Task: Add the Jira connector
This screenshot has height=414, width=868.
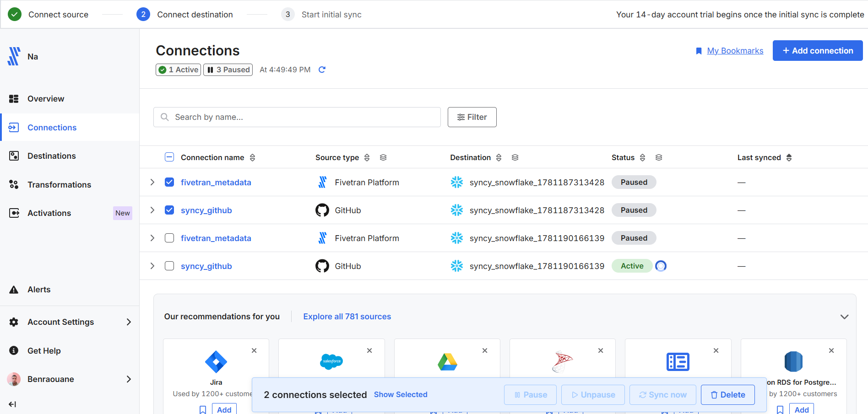Action: click(224, 409)
